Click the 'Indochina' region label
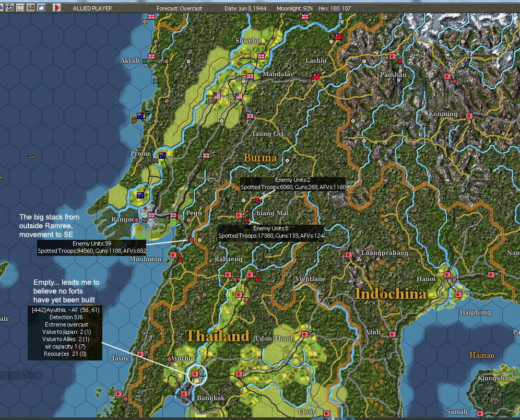Screen dimensions: 520x420 pos(391,294)
